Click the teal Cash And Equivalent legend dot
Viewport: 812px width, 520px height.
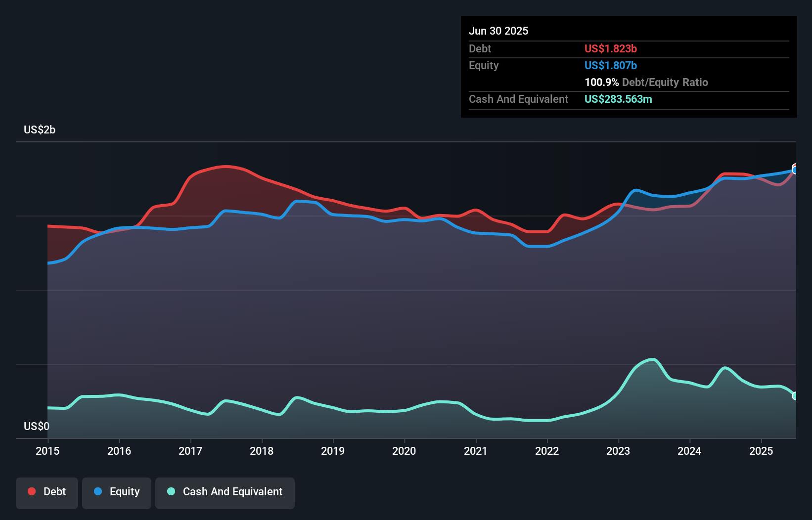tap(171, 491)
